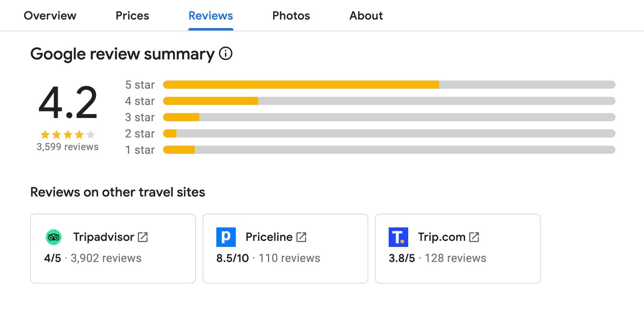Image resolution: width=644 pixels, height=310 pixels.
Task: Go to the Photos tab
Action: coord(291,15)
